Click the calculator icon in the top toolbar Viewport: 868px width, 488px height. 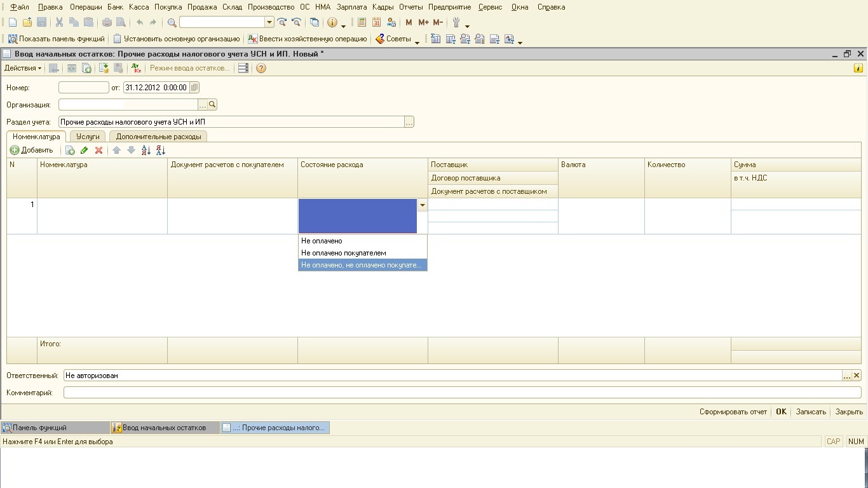click(x=362, y=22)
